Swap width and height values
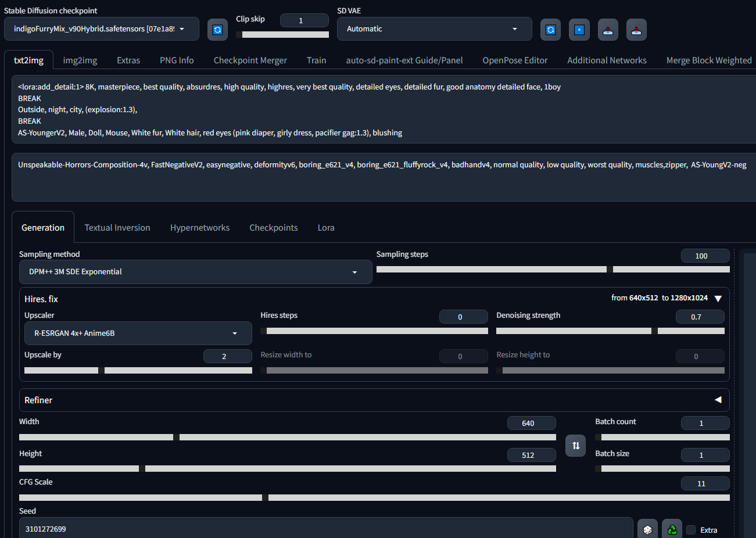 [x=575, y=446]
